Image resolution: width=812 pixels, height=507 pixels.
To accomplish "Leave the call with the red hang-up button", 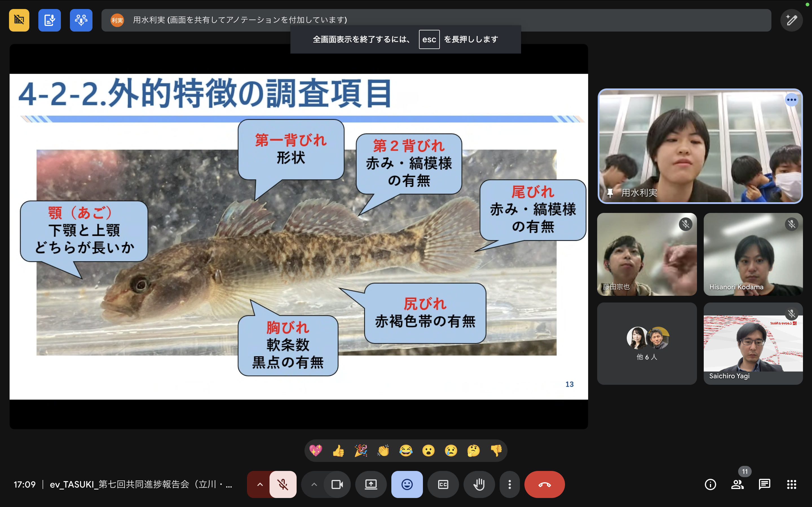I will tap(544, 484).
